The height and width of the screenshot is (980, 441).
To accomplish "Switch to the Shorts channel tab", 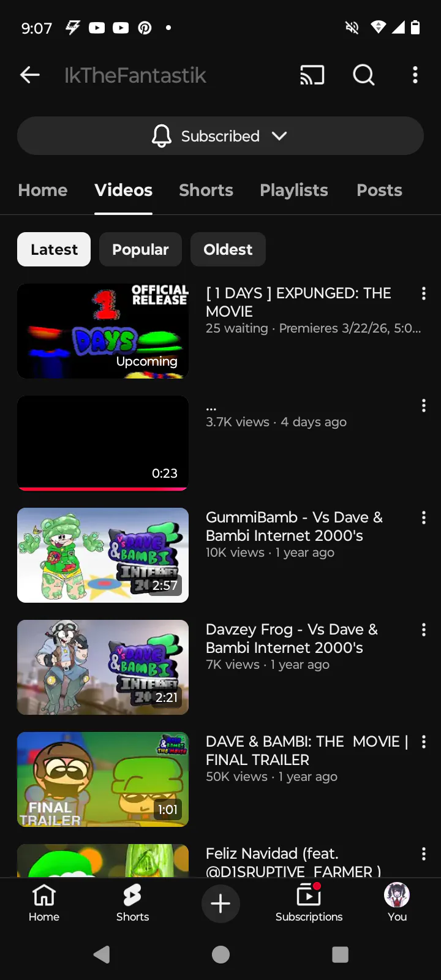I will (x=206, y=190).
